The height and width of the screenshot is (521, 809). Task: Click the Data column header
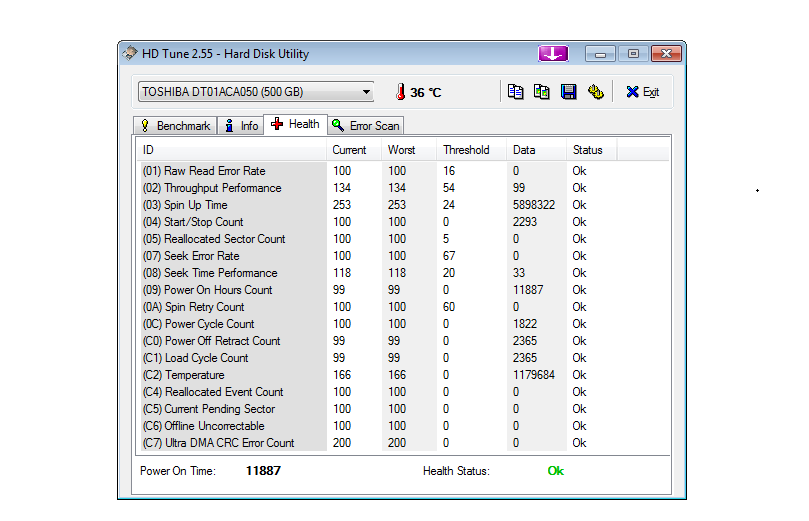pyautogui.click(x=536, y=150)
